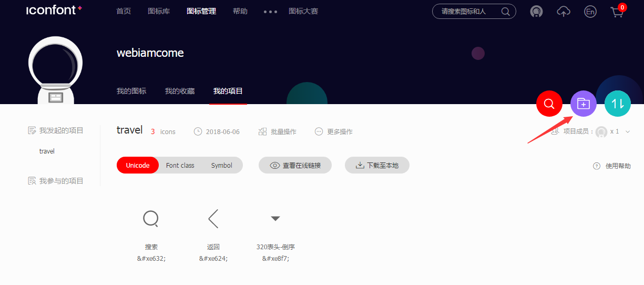Select the 320表头-倒序 triangle icon
This screenshot has height=285, width=644.
[275, 218]
